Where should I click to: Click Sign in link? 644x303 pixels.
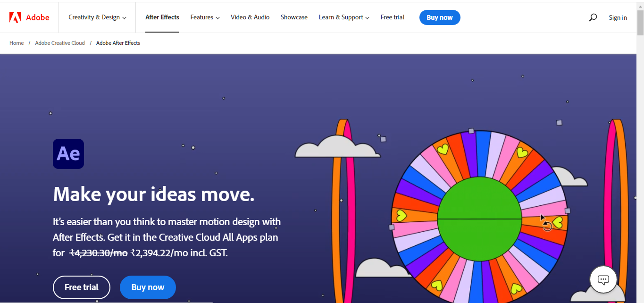coord(618,18)
